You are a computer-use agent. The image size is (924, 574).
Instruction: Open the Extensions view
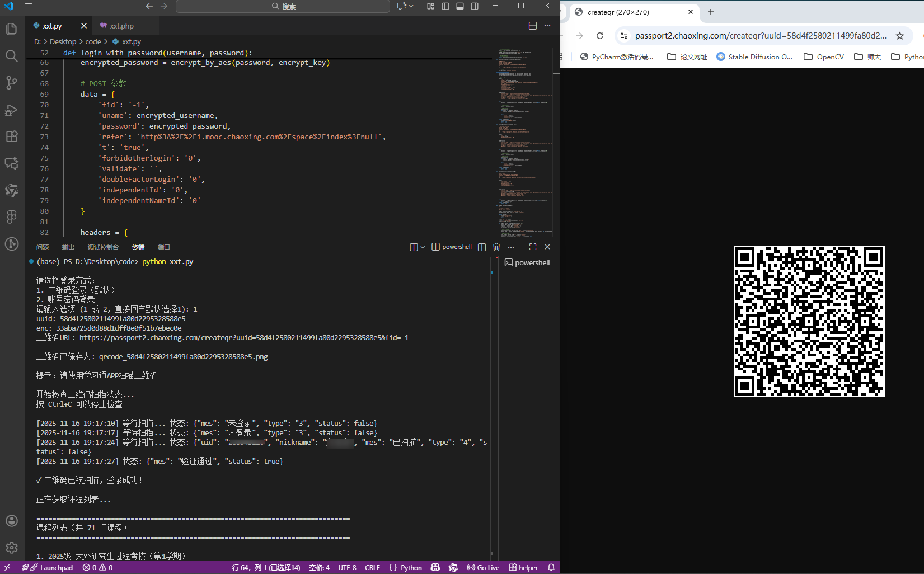coord(11,137)
